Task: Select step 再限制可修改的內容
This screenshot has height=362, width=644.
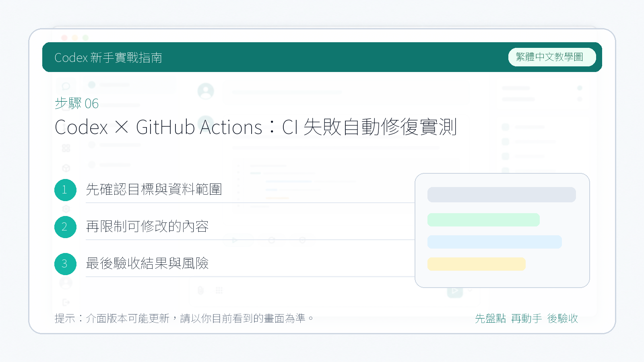Action: (x=147, y=226)
